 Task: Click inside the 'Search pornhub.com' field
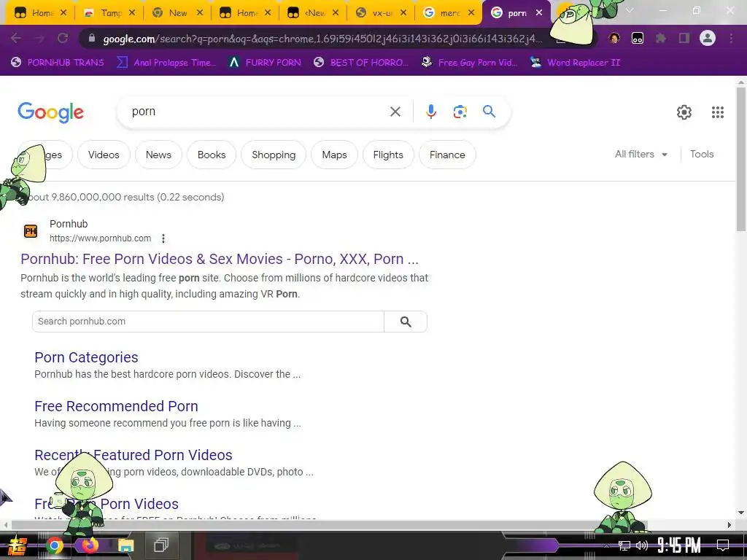tap(208, 322)
